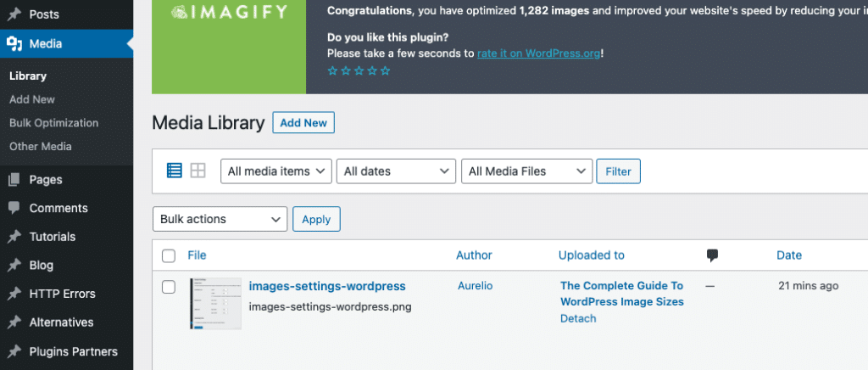
Task: Click the Media camera-music icon in sidebar
Action: tap(14, 44)
